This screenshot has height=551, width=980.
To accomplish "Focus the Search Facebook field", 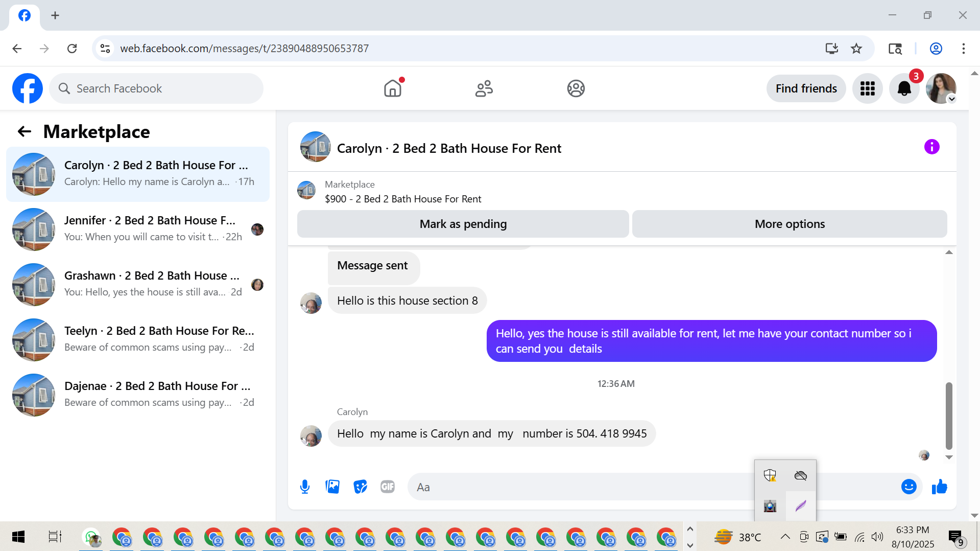I will pyautogui.click(x=156, y=88).
